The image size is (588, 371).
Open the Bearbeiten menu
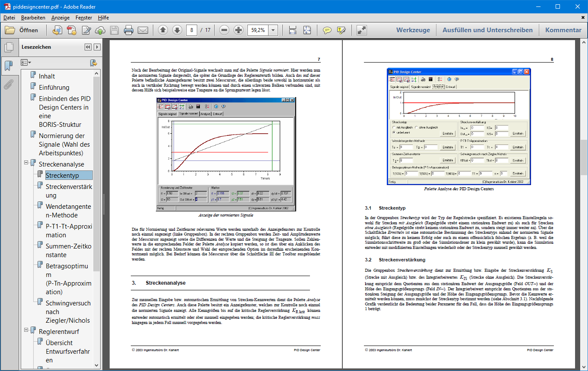click(x=33, y=18)
